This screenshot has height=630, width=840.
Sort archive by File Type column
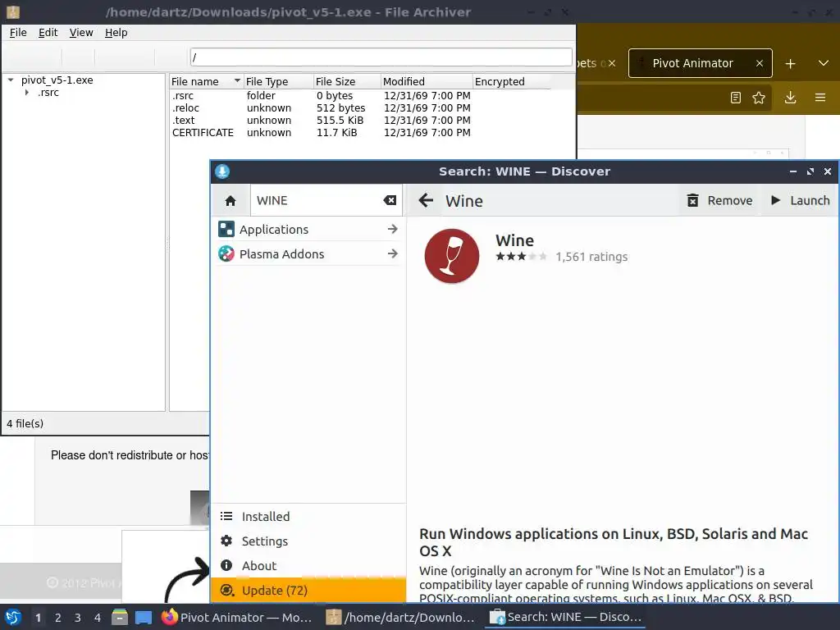pyautogui.click(x=278, y=81)
